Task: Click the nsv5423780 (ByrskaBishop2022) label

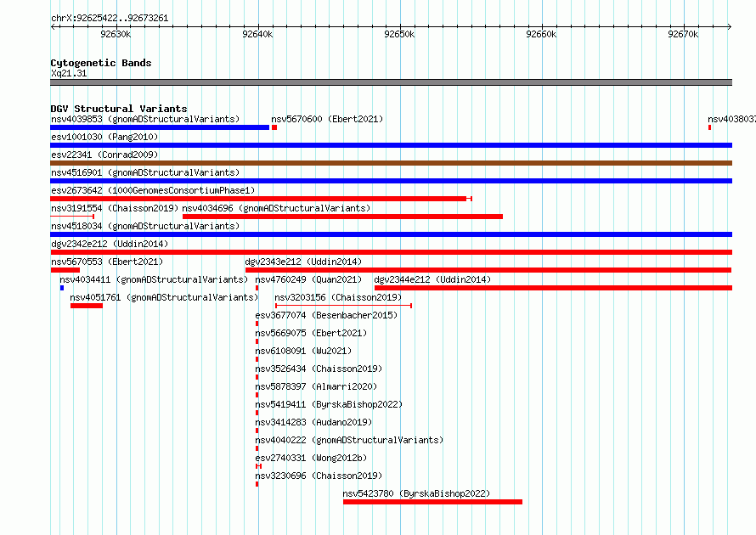Action: [416, 493]
